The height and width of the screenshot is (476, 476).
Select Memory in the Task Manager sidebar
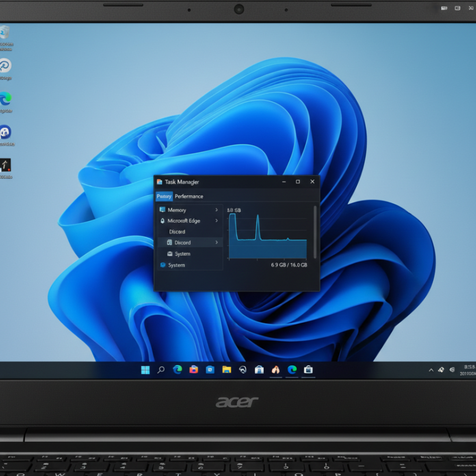[176, 210]
